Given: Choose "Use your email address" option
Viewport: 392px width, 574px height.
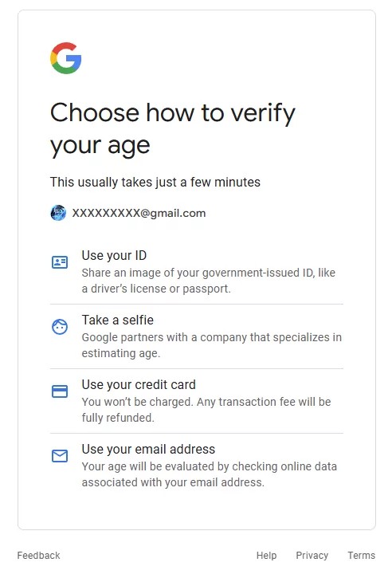Looking at the screenshot, I should tap(197, 466).
